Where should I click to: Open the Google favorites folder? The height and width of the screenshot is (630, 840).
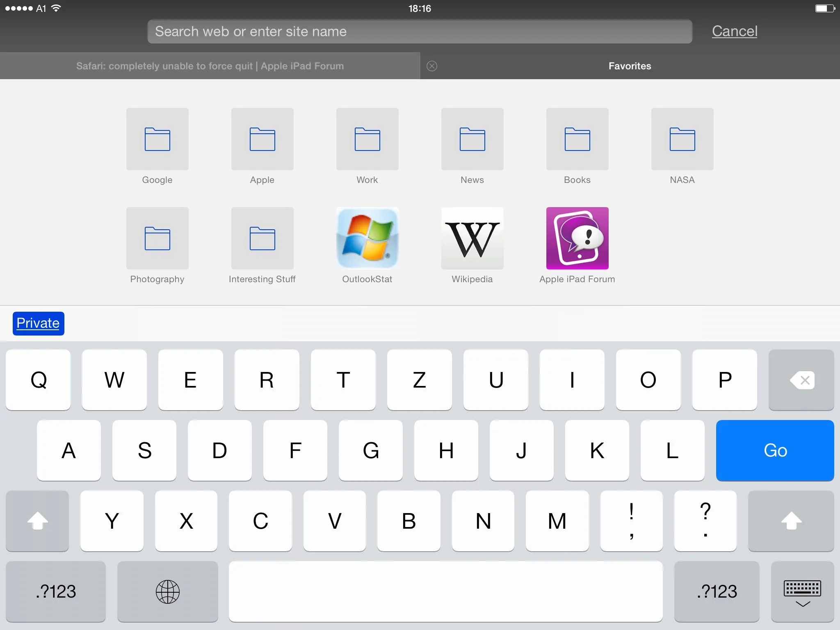pos(157,139)
